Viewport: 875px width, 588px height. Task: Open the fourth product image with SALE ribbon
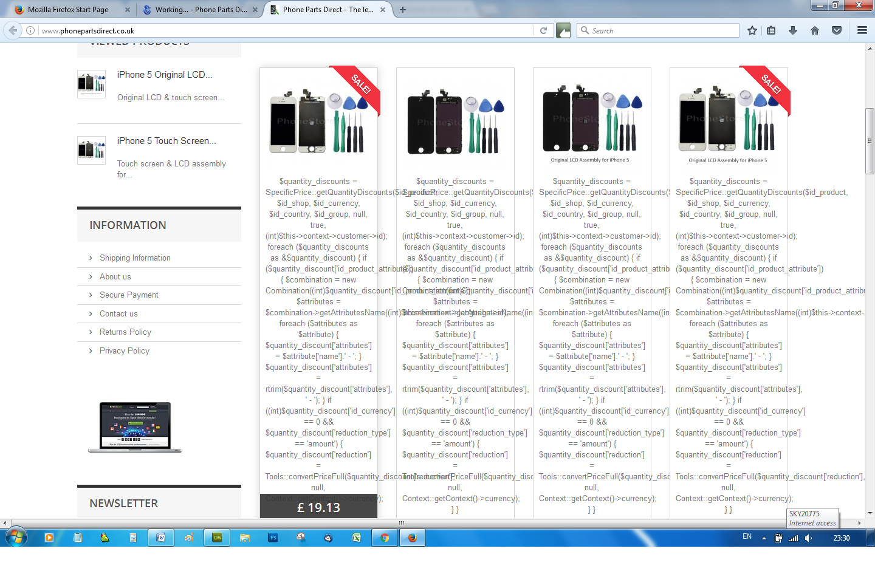point(729,121)
